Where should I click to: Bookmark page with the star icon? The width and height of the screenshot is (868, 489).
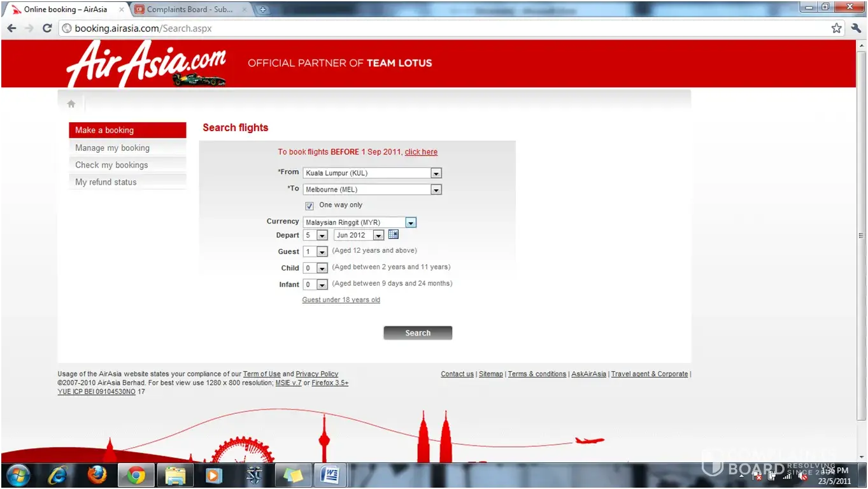[836, 28]
